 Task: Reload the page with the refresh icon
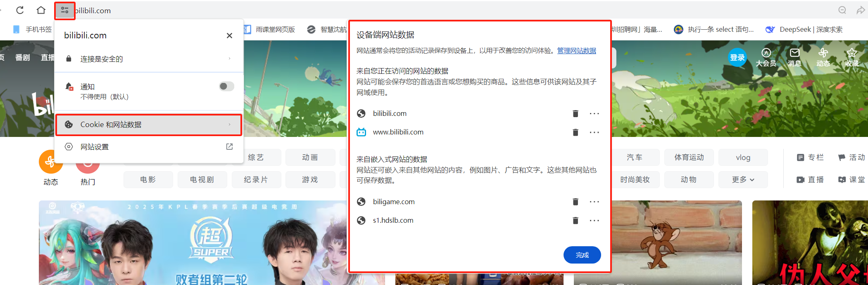[x=20, y=10]
